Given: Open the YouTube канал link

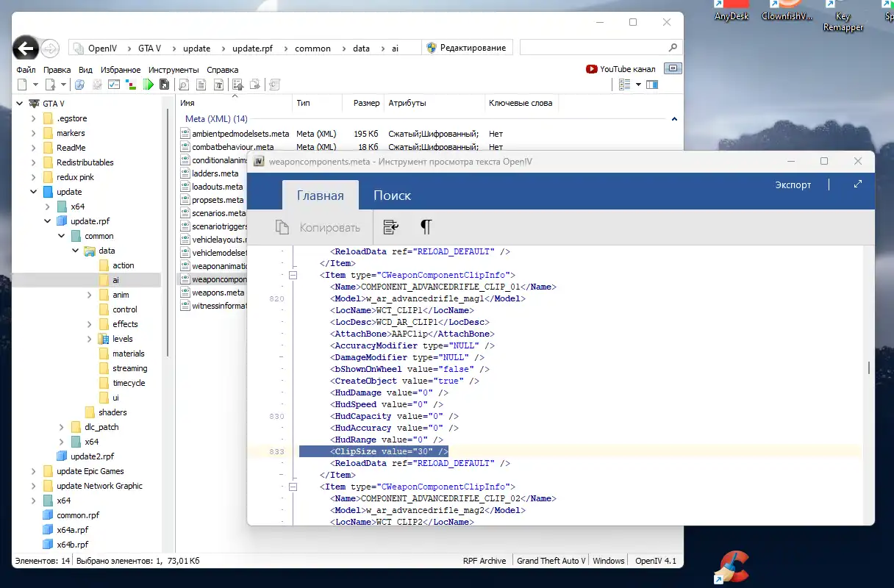Looking at the screenshot, I should coord(621,69).
